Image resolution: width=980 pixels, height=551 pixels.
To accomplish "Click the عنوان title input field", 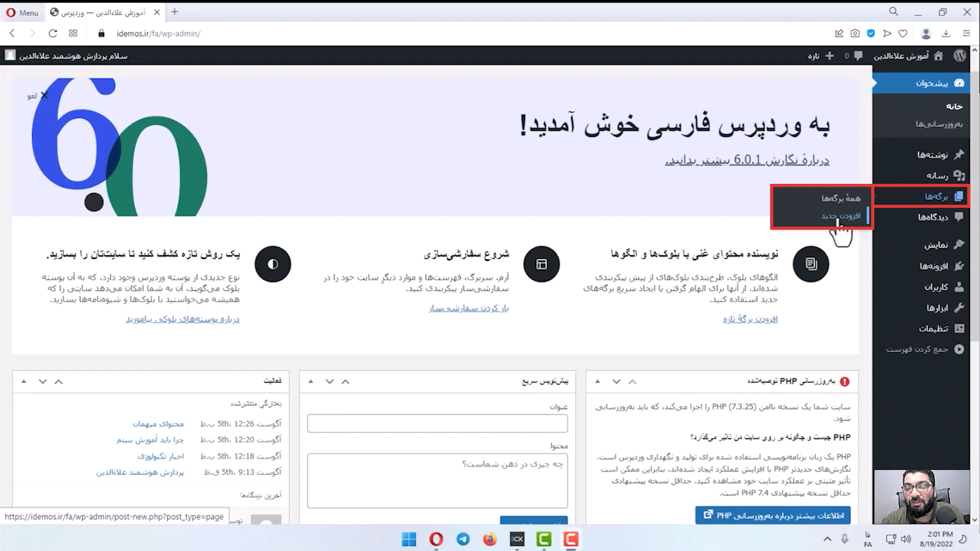I will (x=437, y=423).
